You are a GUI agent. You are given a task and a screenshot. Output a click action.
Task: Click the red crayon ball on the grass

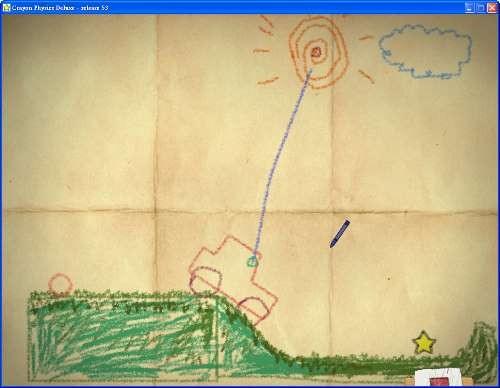(60, 284)
